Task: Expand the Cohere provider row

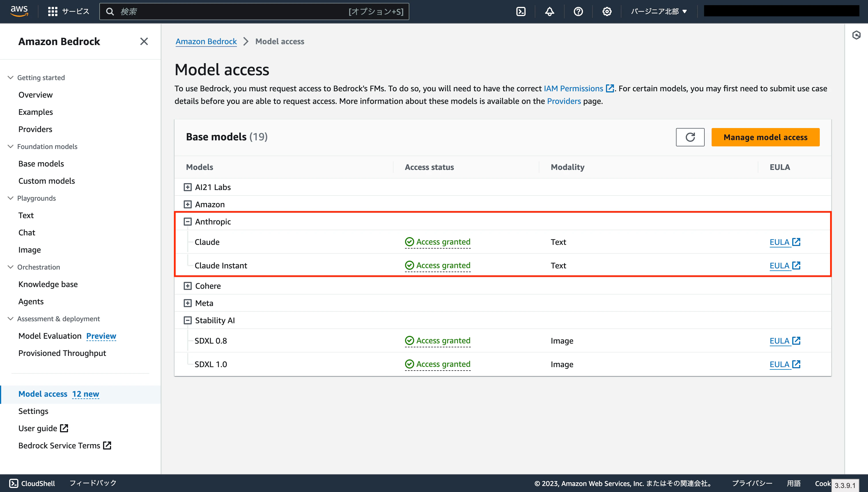Action: point(187,286)
